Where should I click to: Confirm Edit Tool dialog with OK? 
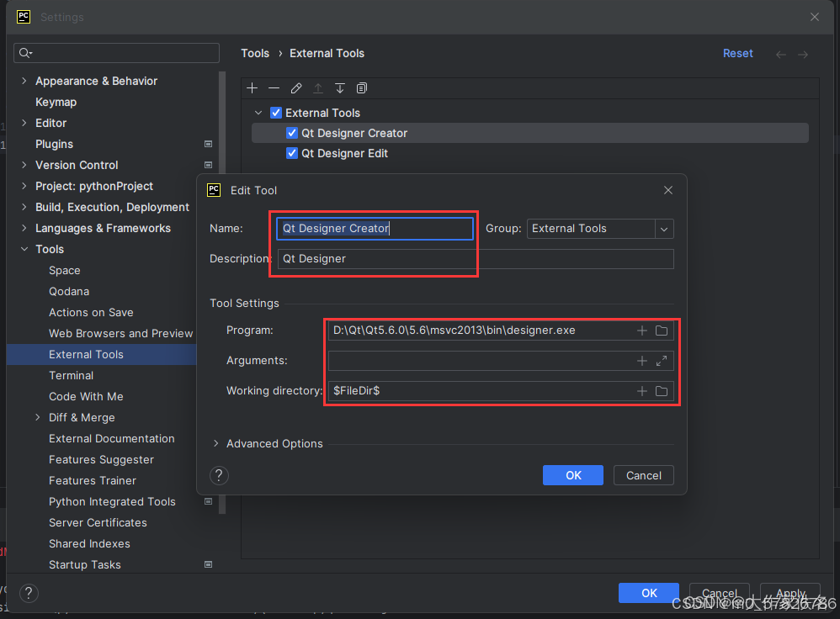(573, 475)
